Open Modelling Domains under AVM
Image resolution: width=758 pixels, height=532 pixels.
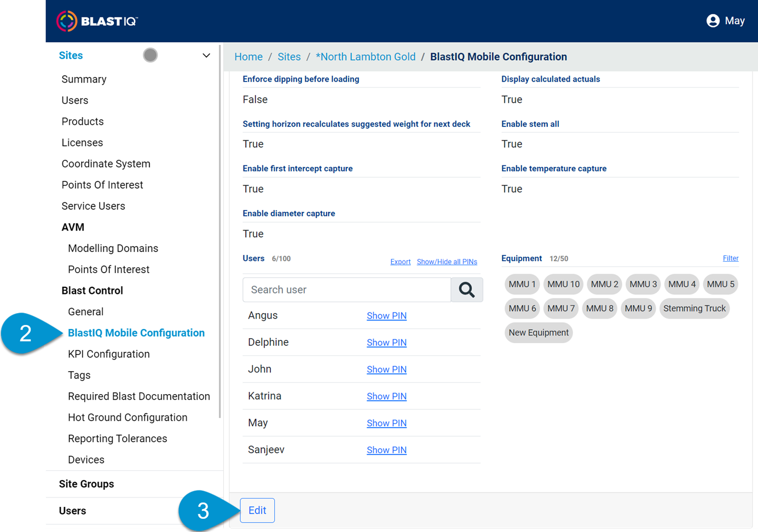pos(113,248)
